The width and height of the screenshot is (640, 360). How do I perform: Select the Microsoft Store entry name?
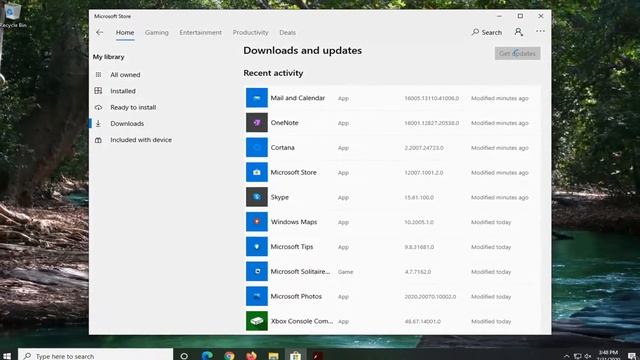click(293, 172)
